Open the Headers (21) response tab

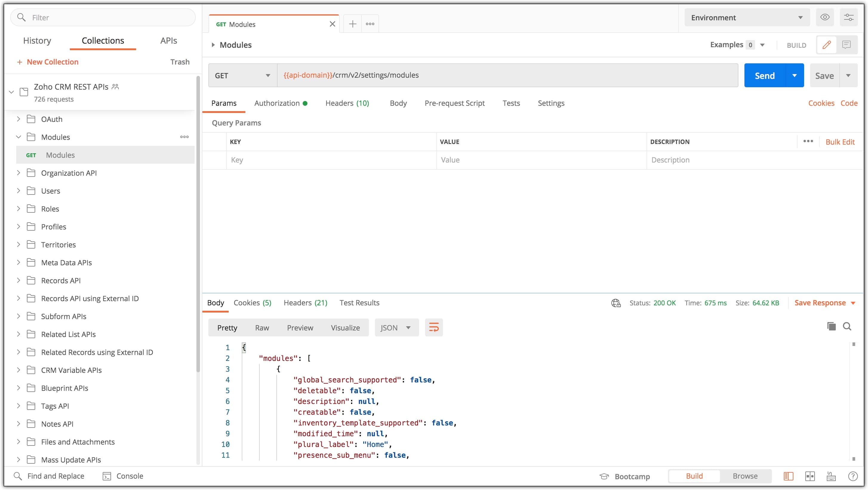(x=305, y=302)
